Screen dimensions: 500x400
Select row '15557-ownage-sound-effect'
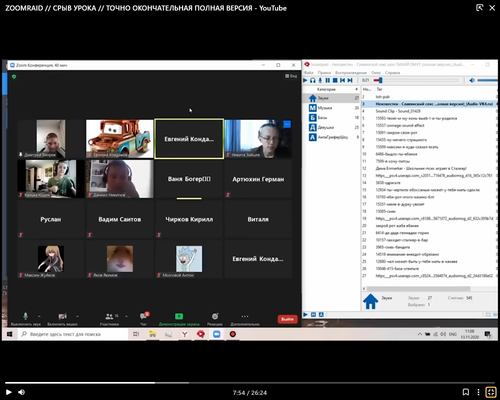pos(429,125)
